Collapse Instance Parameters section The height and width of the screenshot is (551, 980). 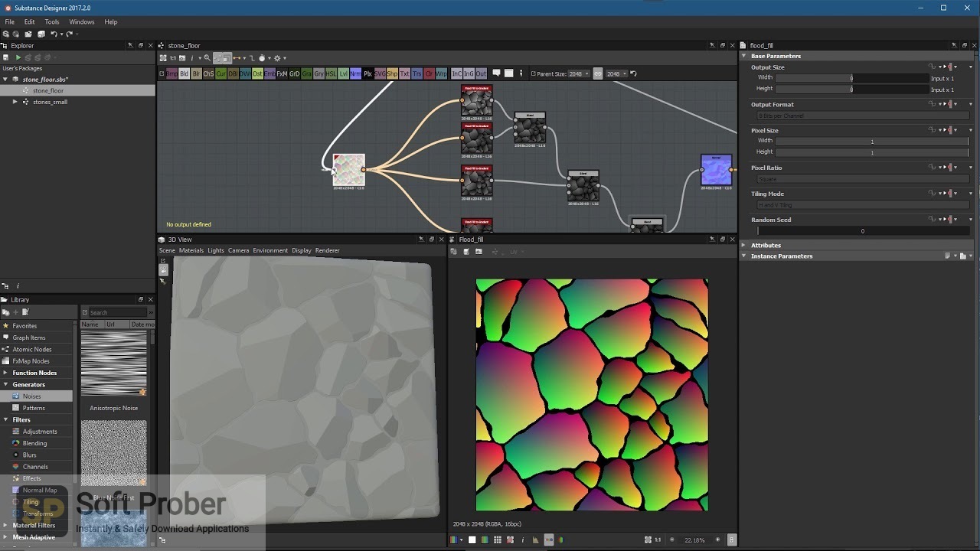[x=743, y=256]
